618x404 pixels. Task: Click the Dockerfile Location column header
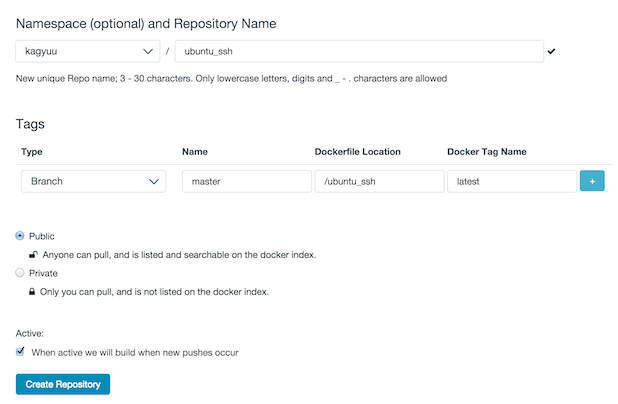[357, 152]
